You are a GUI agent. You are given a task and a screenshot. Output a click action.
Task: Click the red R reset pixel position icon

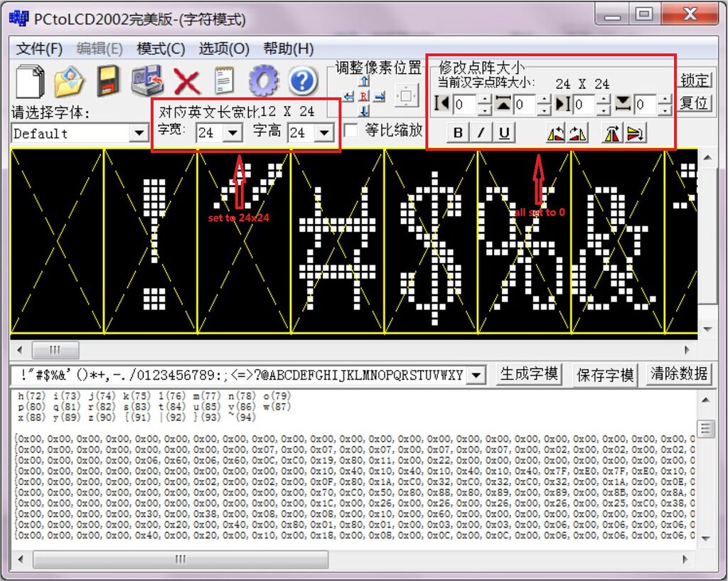(x=363, y=96)
